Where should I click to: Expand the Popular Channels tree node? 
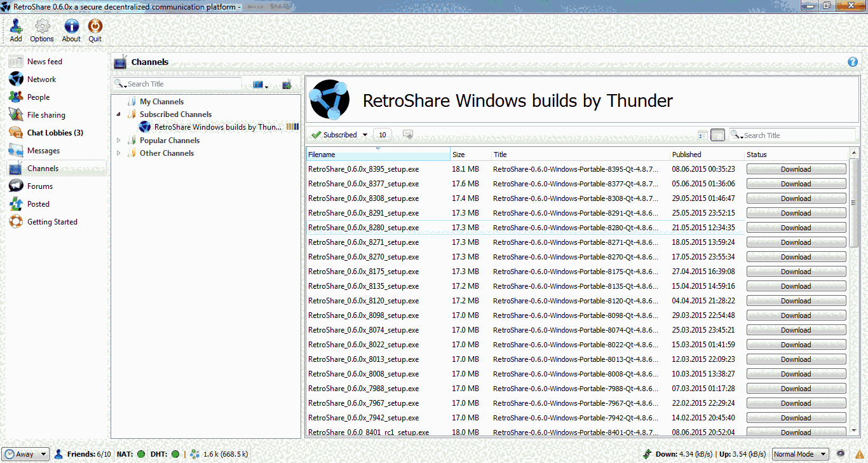[x=118, y=141]
